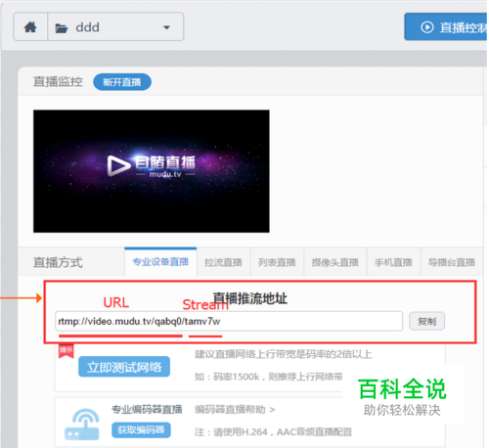
Task: Open the ddd folder dropdown
Action: tap(115, 26)
